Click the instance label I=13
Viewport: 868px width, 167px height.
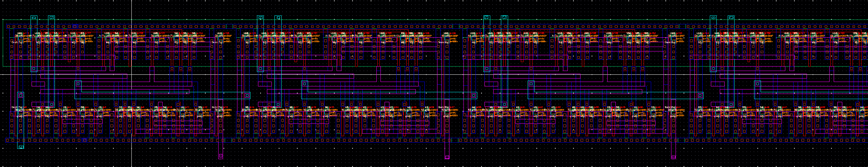click(226, 107)
